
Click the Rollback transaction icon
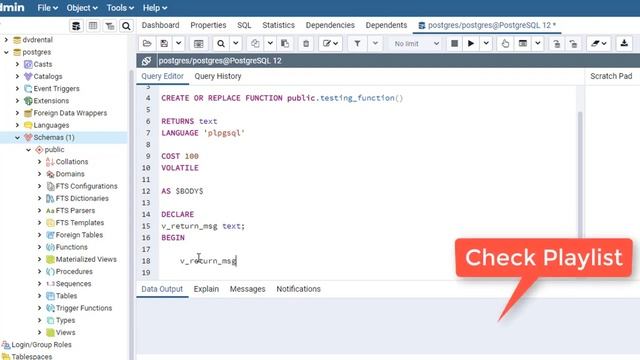573,43
